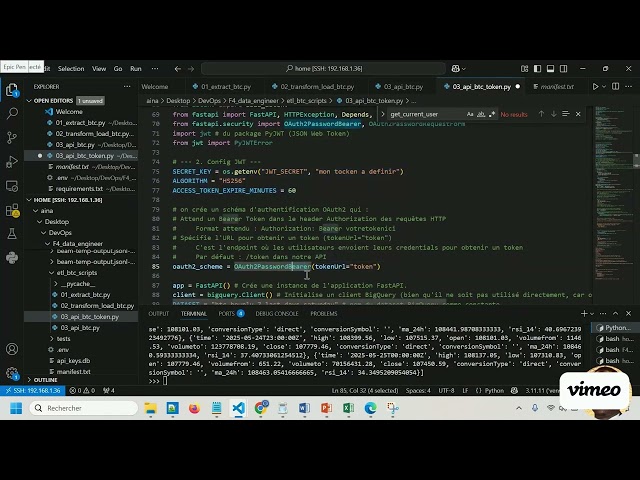Split the editor to the right
This screenshot has height=480, width=640.
[x=616, y=87]
